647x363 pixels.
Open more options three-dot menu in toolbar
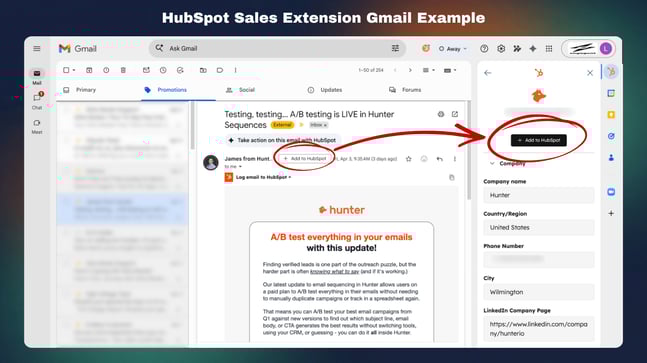[236, 70]
